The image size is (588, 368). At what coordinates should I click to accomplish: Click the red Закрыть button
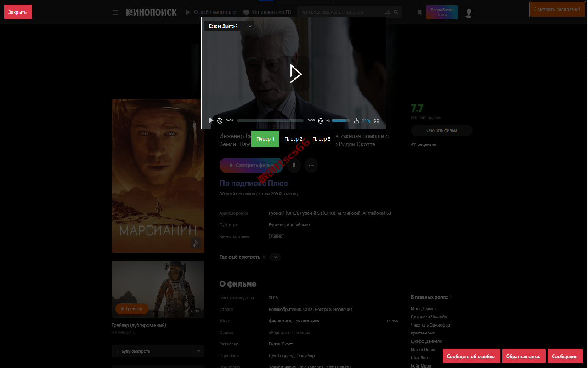point(18,12)
